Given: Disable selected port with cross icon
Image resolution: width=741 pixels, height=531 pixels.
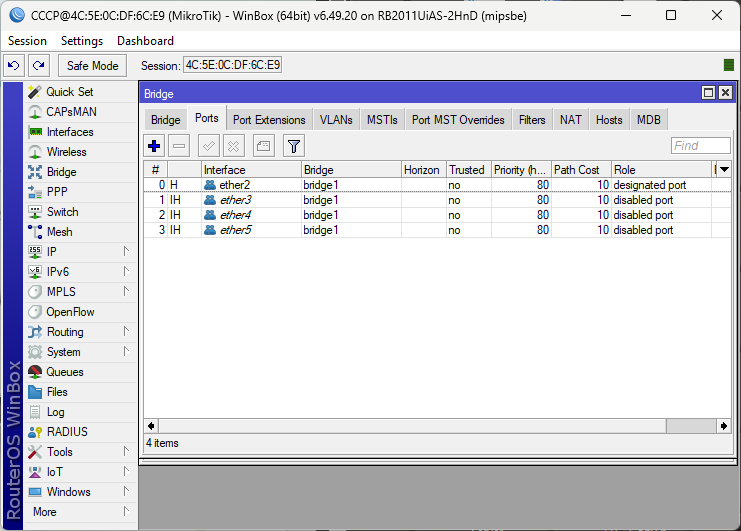Looking at the screenshot, I should coord(233,146).
